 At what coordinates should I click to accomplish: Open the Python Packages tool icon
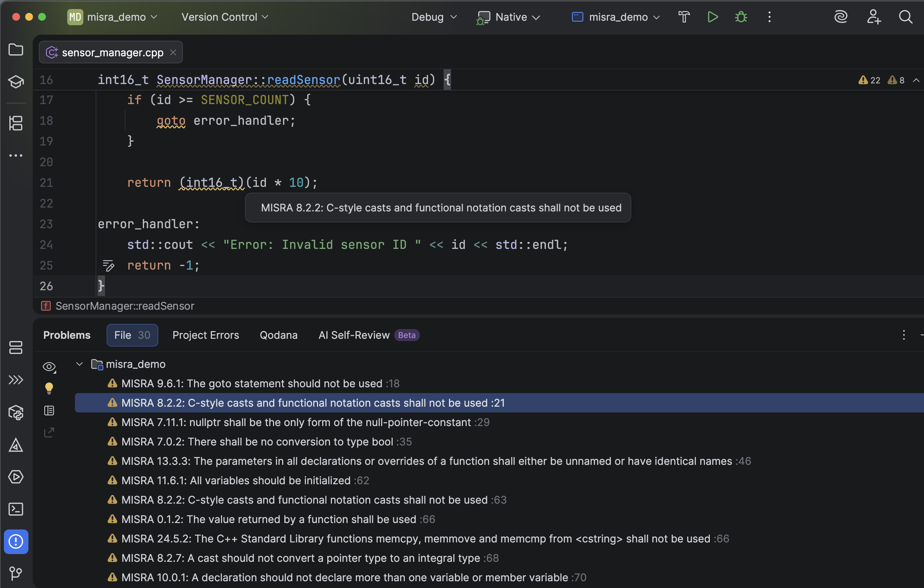[16, 412]
